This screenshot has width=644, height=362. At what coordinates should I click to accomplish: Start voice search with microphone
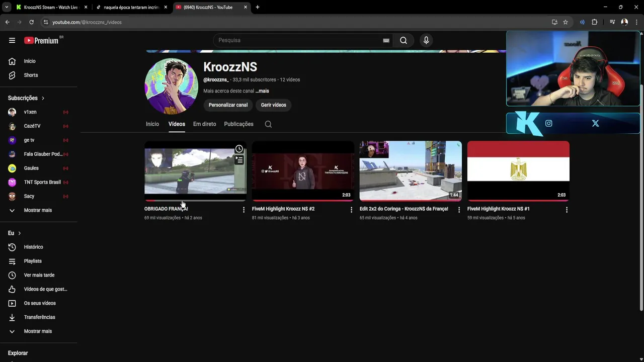[426, 40]
